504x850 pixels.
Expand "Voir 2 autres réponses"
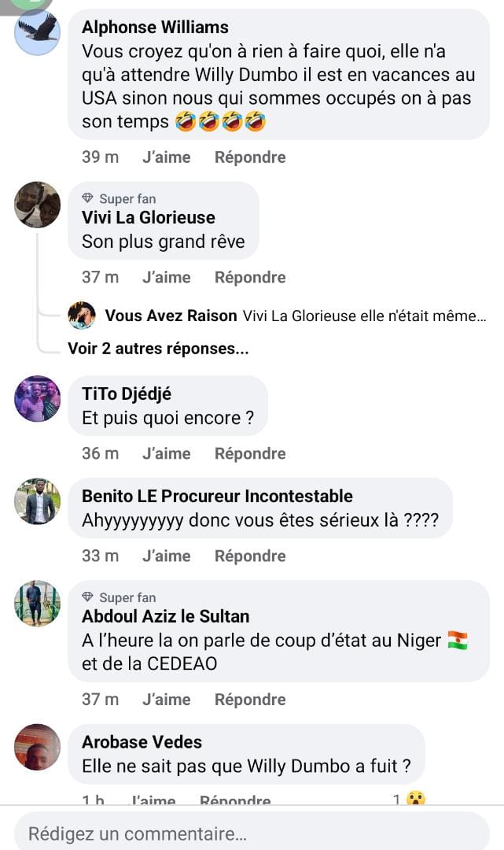tap(158, 349)
